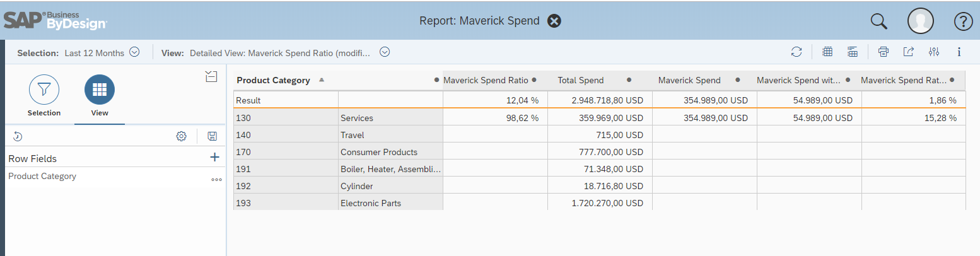Expand the View 'Detailed View' dropdown
This screenshot has width=980, height=256.
click(385, 52)
